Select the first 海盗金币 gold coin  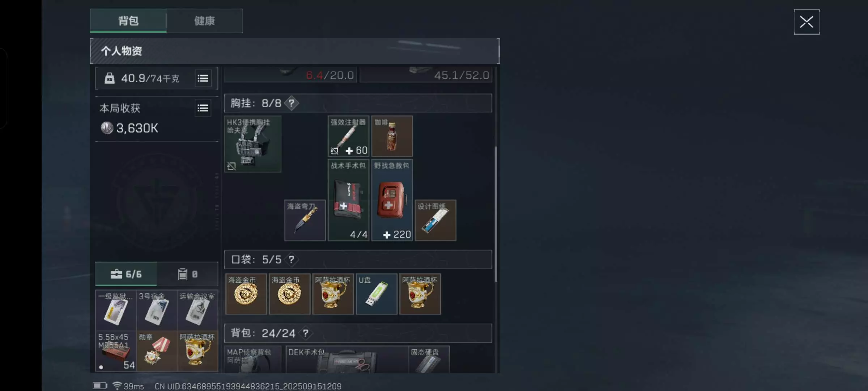[x=246, y=294]
